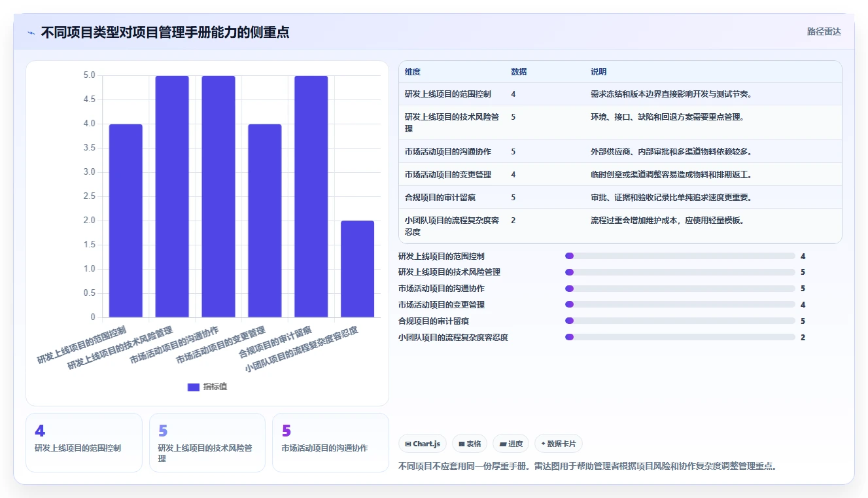Click description 临时创意或渠道调整容易造成物料和排期返工。
This screenshot has width=868, height=498.
(x=672, y=174)
